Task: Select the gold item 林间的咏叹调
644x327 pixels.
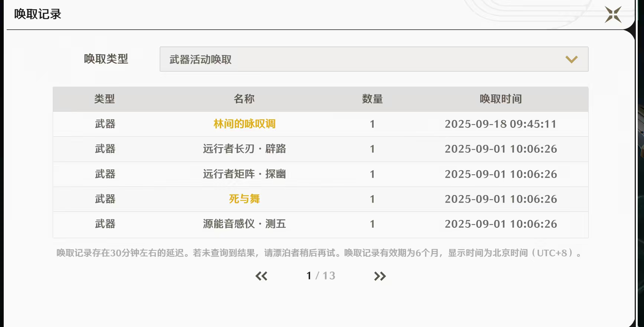Action: (x=244, y=124)
